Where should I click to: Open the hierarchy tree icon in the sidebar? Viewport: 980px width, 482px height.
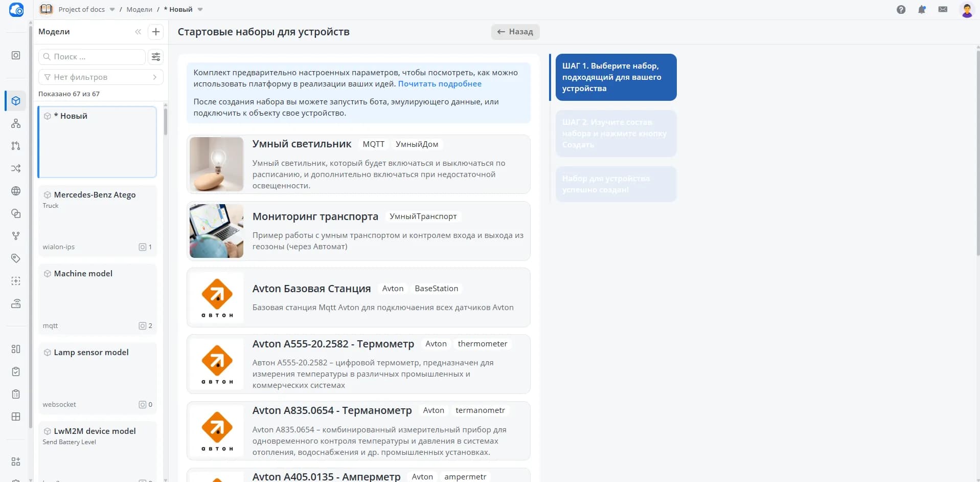(16, 123)
